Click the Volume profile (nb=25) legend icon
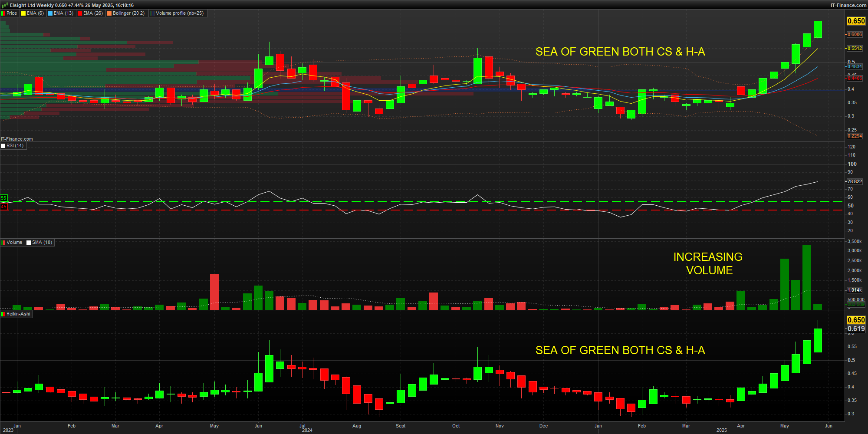The height and width of the screenshot is (434, 868). [x=152, y=13]
